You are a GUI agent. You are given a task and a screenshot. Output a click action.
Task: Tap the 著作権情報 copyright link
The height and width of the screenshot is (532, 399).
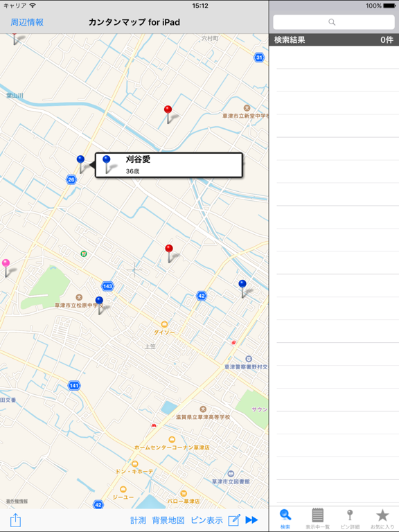tap(17, 501)
